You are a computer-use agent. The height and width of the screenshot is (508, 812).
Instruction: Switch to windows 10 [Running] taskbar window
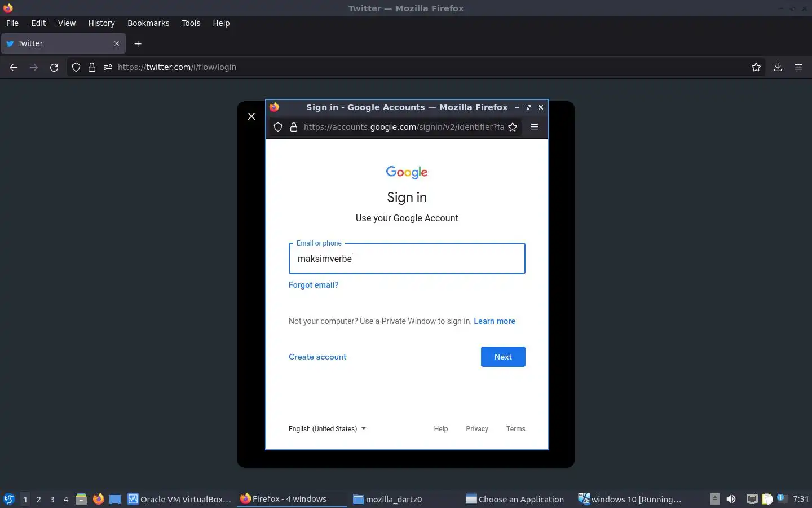click(x=630, y=499)
